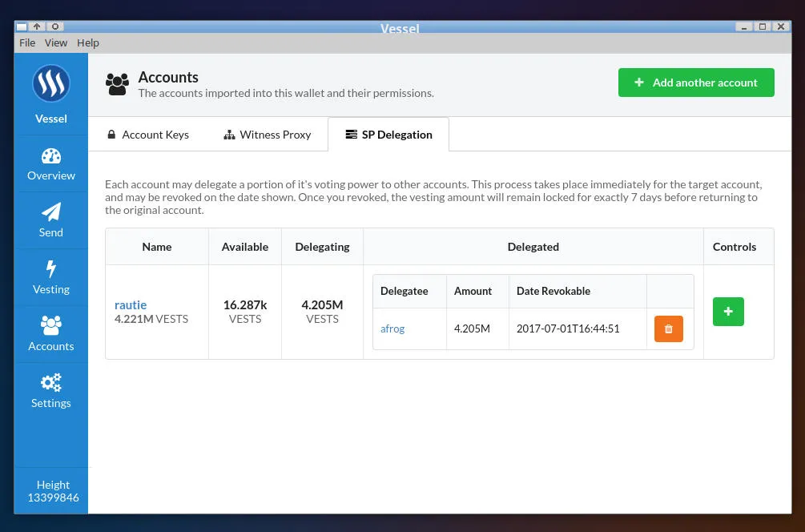Click the circle button in title bar
Screen dimensions: 805x532
[55, 26]
